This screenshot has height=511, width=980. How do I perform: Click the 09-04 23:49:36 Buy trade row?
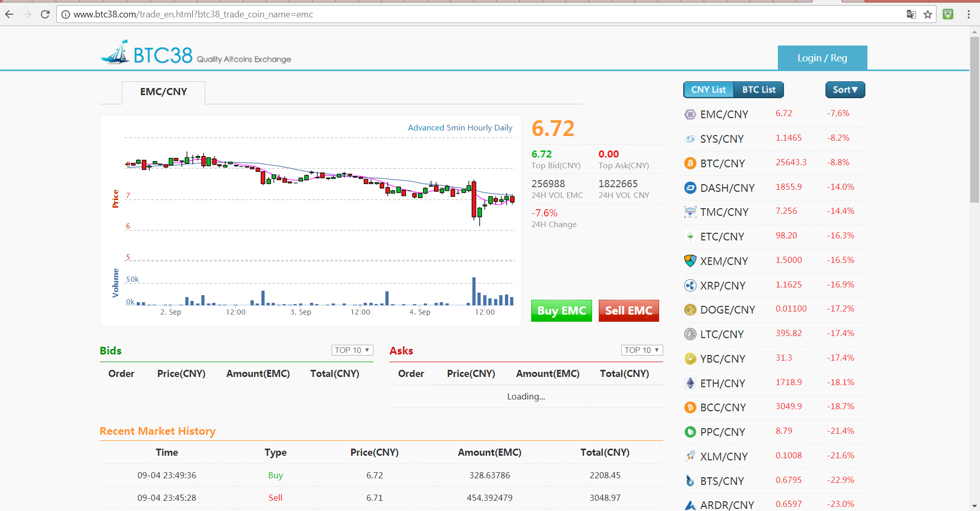coord(381,475)
